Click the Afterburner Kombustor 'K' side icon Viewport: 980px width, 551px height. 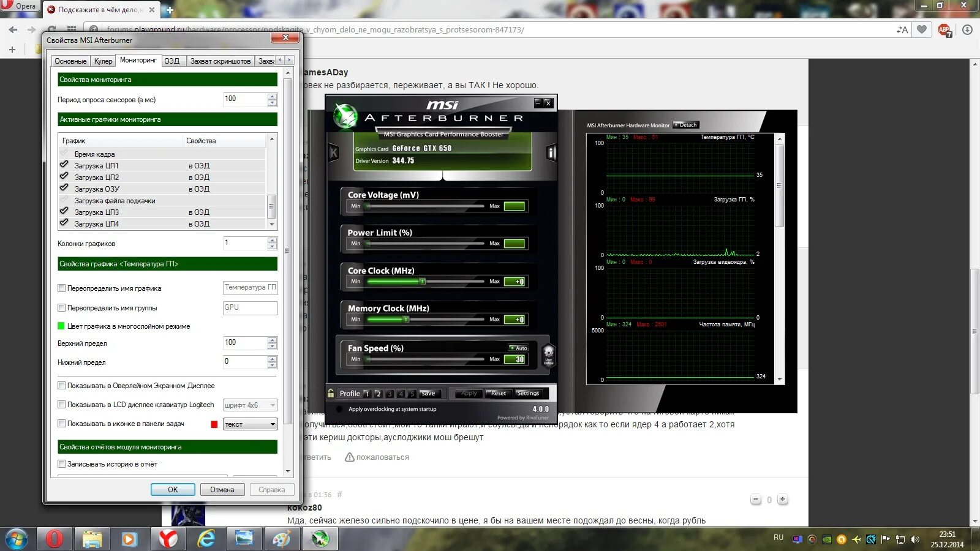coord(333,152)
